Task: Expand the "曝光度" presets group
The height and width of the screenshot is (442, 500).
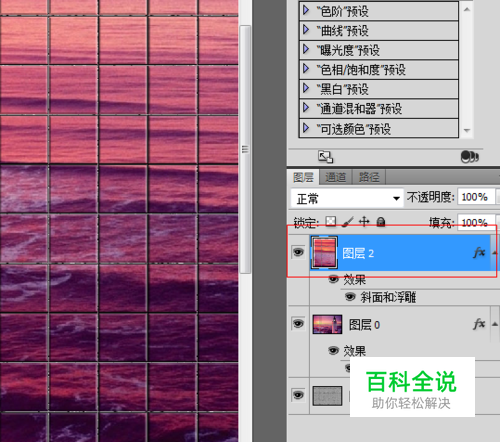Action: point(306,49)
